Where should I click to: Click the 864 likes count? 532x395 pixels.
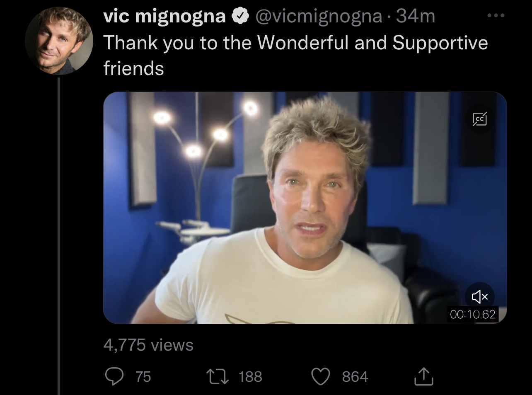point(355,376)
